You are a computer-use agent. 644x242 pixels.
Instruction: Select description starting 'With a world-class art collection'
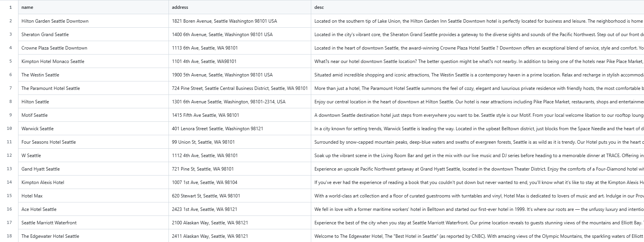click(x=477, y=196)
